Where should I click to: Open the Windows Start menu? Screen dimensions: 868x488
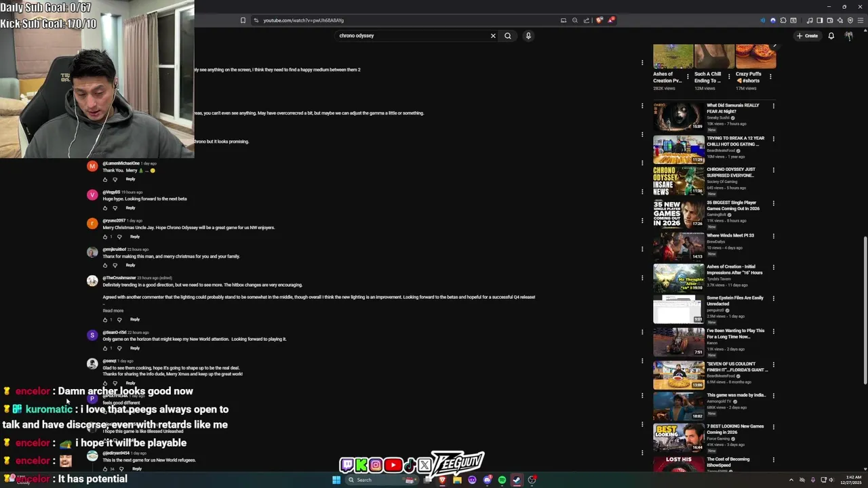(336, 480)
